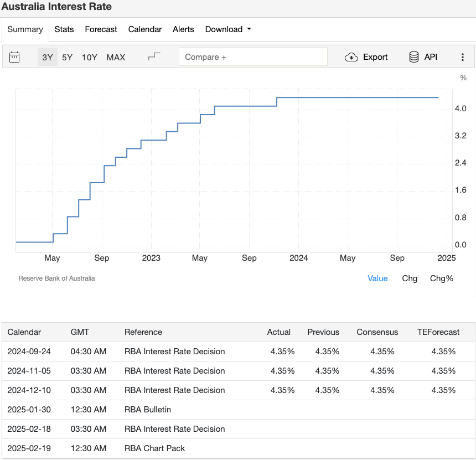Screen dimensions: 476x460
Task: Select the 10Y time range
Action: [89, 57]
